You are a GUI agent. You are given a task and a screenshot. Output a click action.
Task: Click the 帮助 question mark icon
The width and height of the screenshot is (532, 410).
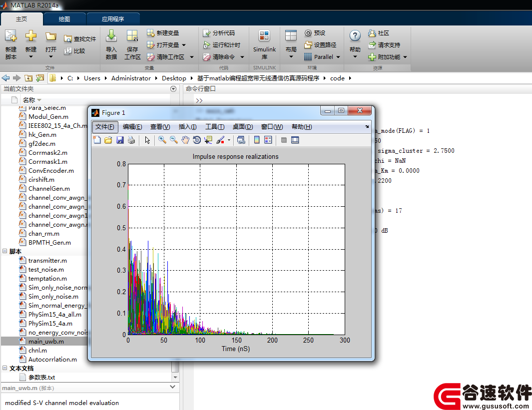click(x=355, y=35)
